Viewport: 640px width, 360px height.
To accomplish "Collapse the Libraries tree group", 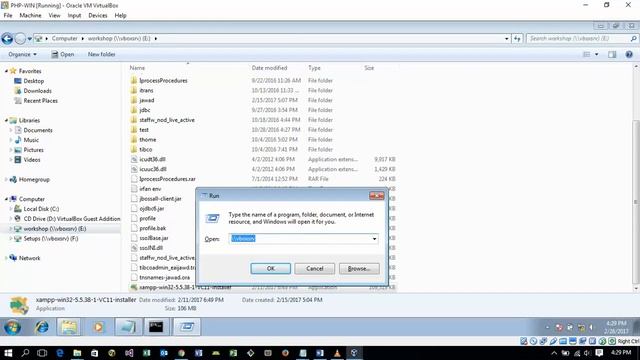I will pos(6,120).
